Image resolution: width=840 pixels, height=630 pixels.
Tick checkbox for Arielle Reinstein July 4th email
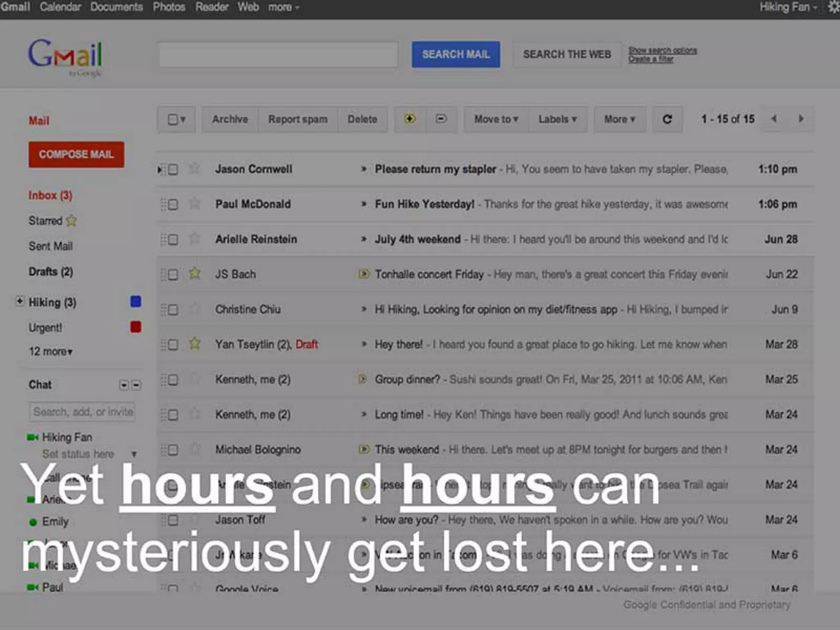pos(173,240)
